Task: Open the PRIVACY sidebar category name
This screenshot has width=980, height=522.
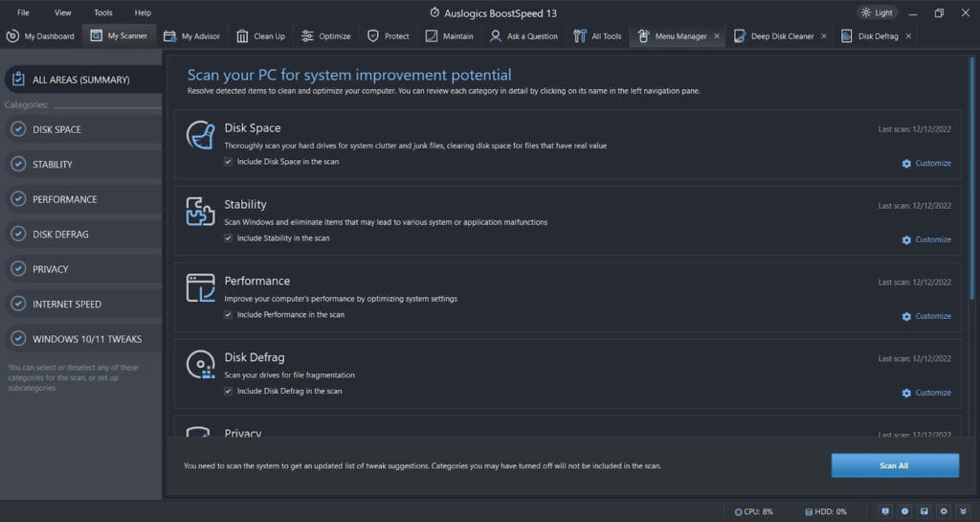Action: coord(50,269)
